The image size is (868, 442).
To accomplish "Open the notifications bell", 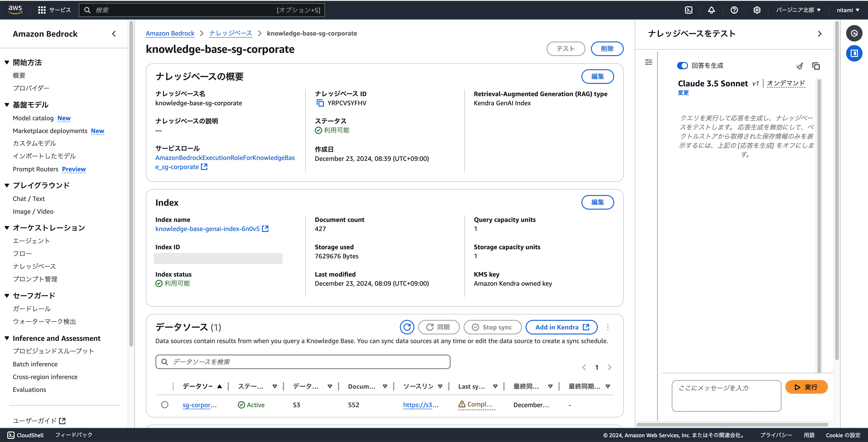I will coord(711,10).
